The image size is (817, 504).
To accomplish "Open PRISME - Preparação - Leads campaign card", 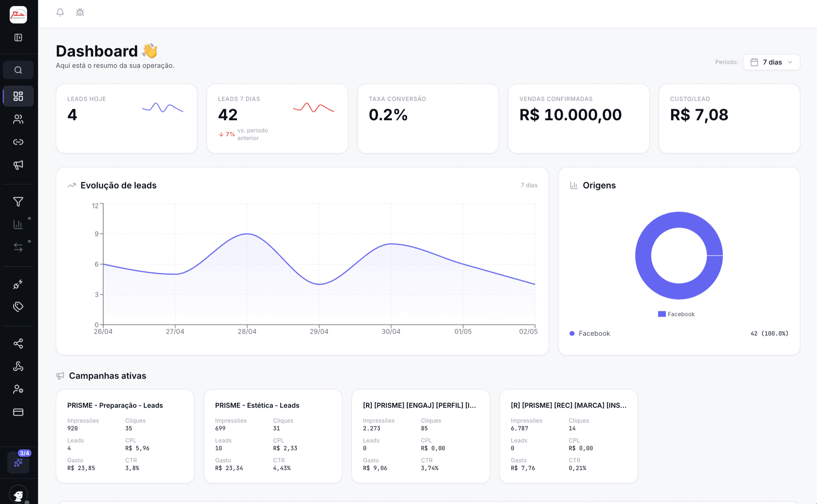I will click(125, 436).
